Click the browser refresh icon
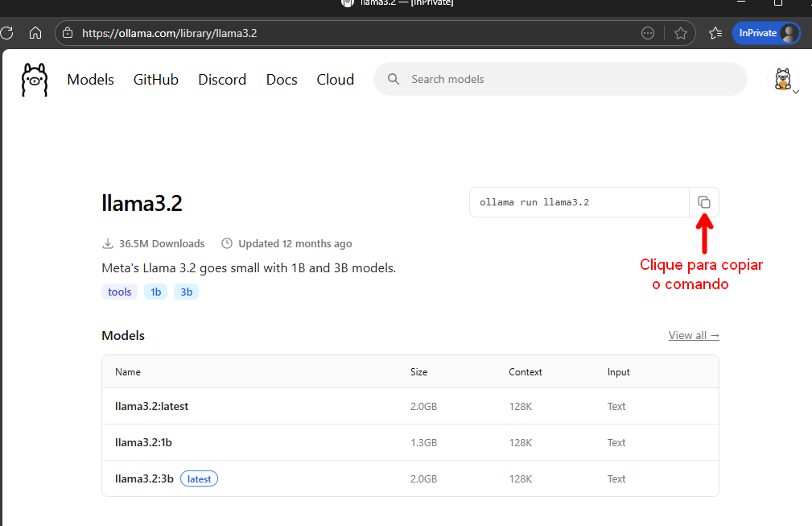 7,33
